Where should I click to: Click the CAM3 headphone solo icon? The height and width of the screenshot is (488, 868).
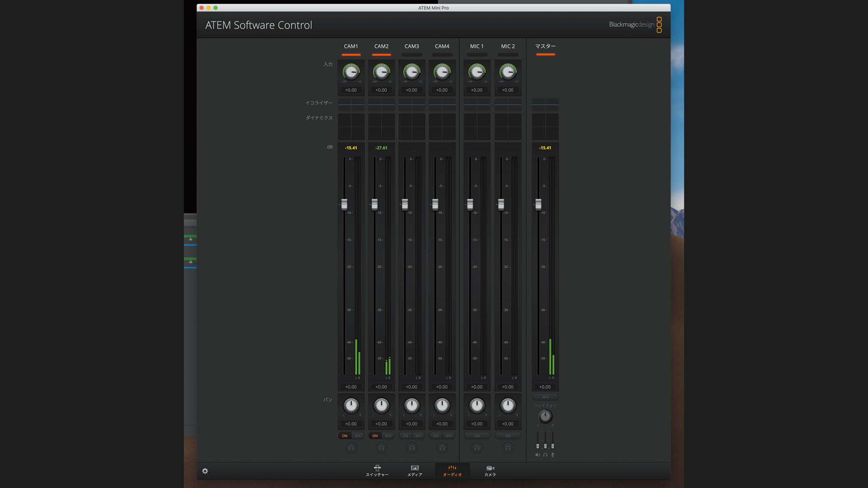tap(411, 448)
